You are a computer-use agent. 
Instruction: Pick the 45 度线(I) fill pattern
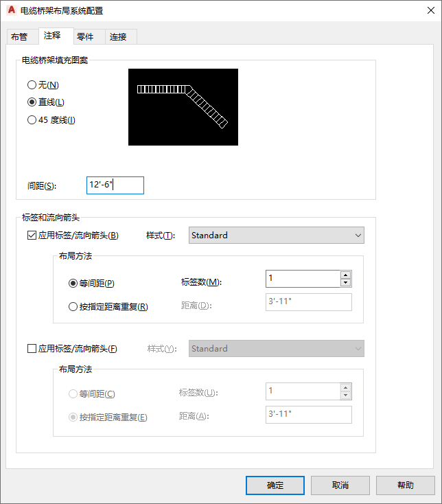coord(51,120)
